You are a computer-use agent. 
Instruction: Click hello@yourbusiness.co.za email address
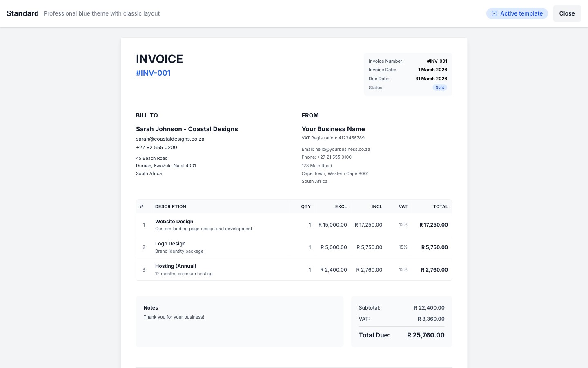[x=342, y=149]
